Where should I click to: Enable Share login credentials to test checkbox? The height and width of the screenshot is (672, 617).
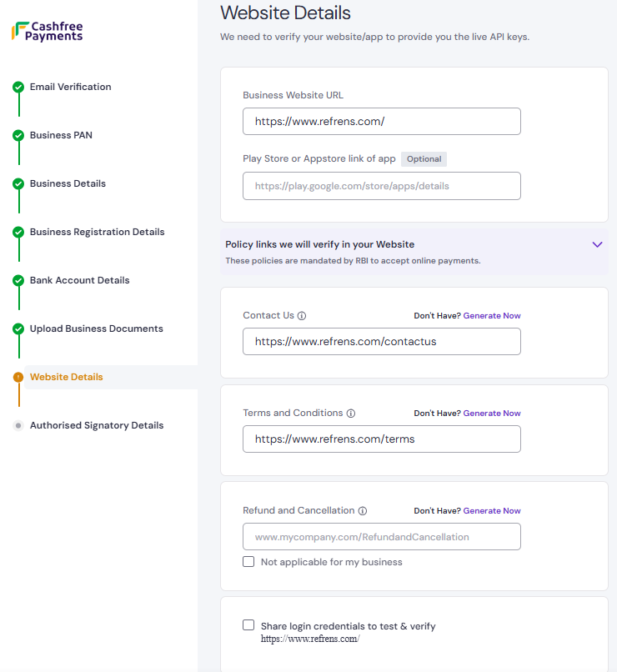[248, 624]
